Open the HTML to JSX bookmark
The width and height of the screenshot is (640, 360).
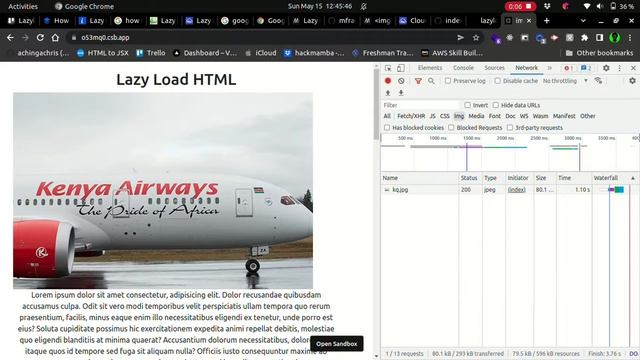click(x=102, y=53)
